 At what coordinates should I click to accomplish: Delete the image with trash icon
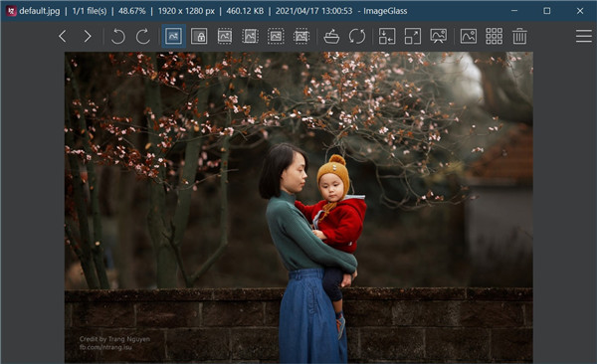click(519, 37)
